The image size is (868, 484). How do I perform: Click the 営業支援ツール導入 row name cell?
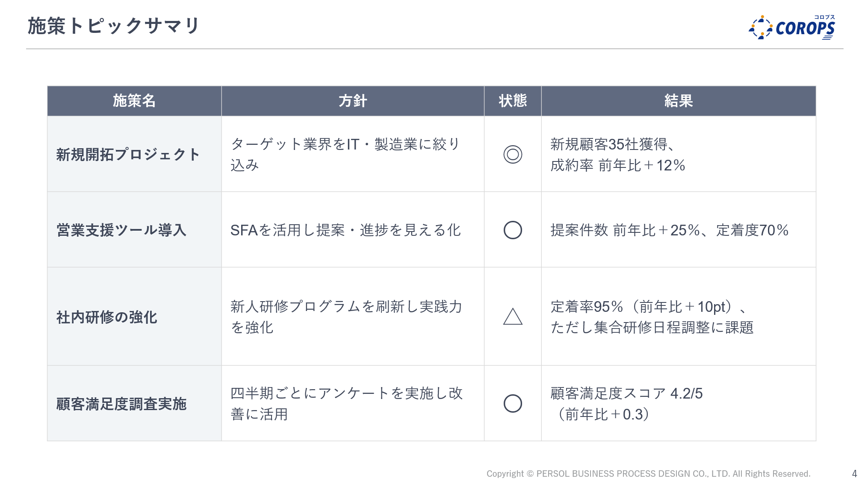(x=121, y=230)
